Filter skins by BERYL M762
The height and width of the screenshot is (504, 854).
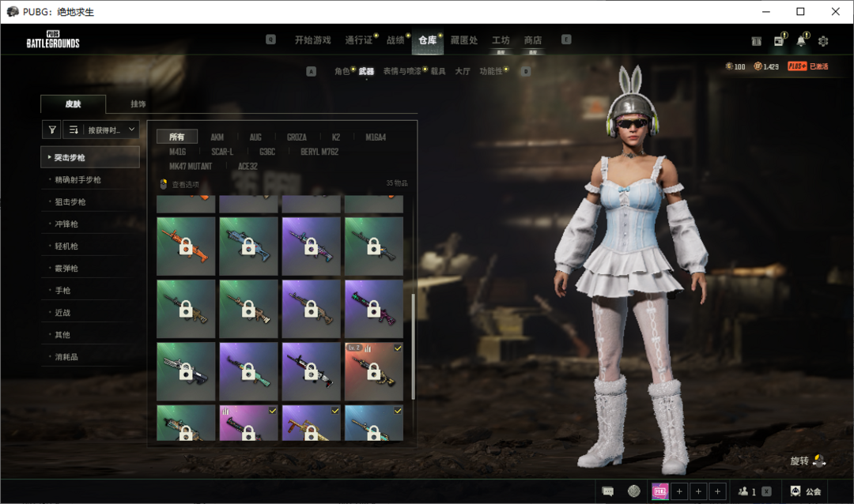(319, 152)
